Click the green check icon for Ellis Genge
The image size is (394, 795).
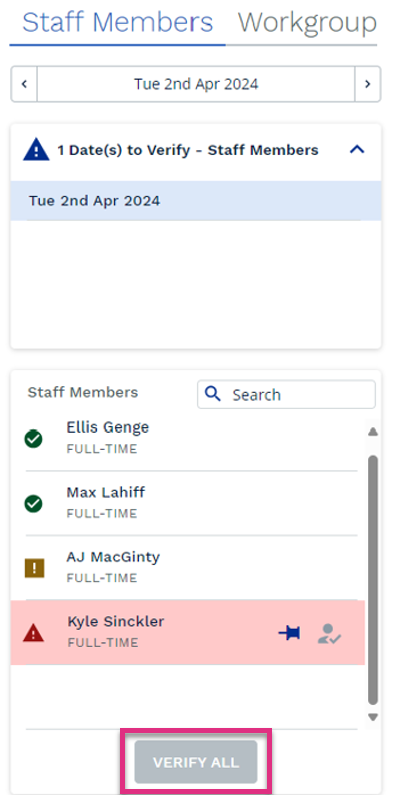point(33,439)
